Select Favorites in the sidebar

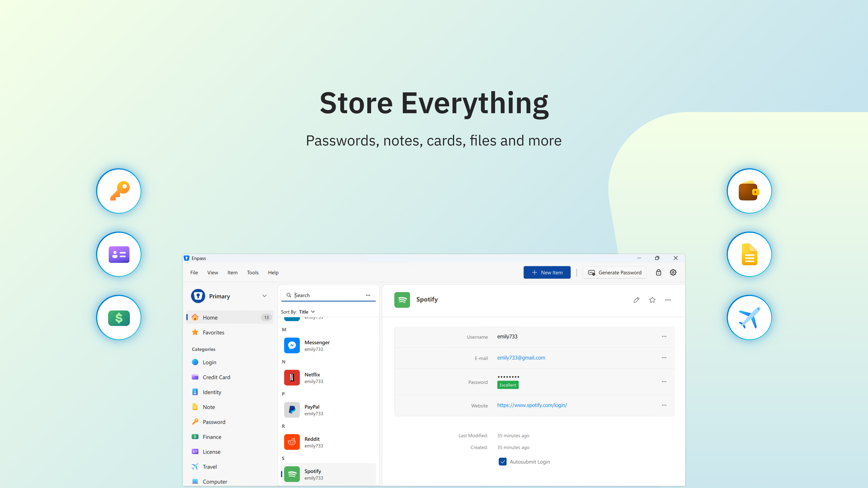tap(230, 332)
